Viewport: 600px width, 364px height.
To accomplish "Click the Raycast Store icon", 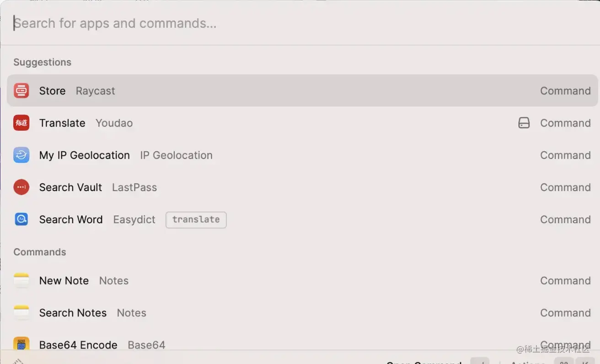I will click(x=21, y=91).
